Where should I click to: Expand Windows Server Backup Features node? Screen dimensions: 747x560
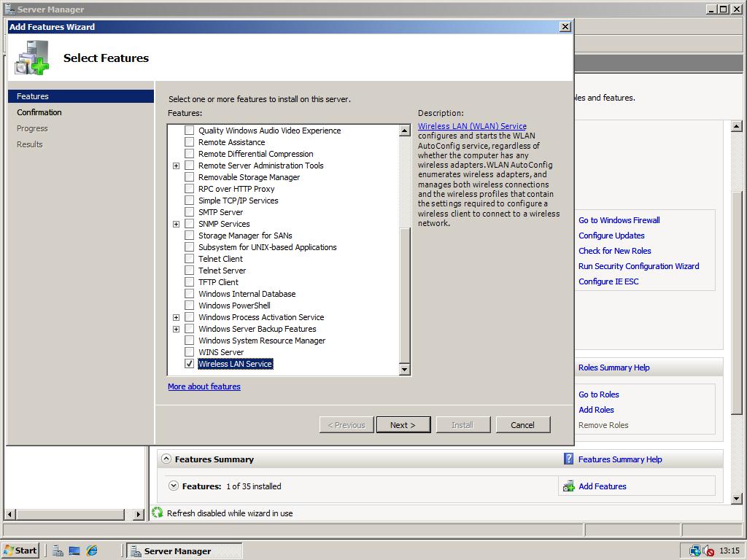(x=177, y=329)
